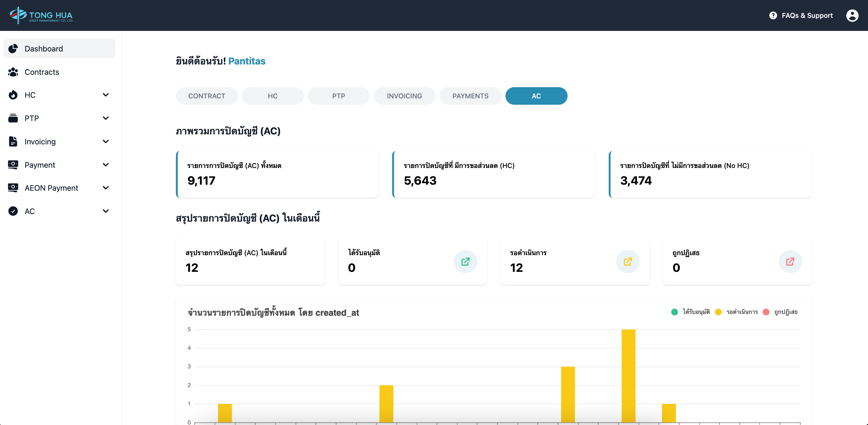Open the pending items yellow link icon

(628, 261)
